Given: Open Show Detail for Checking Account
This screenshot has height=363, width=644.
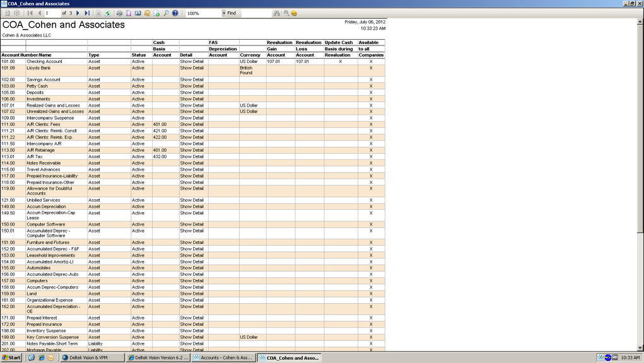Looking at the screenshot, I should (192, 62).
